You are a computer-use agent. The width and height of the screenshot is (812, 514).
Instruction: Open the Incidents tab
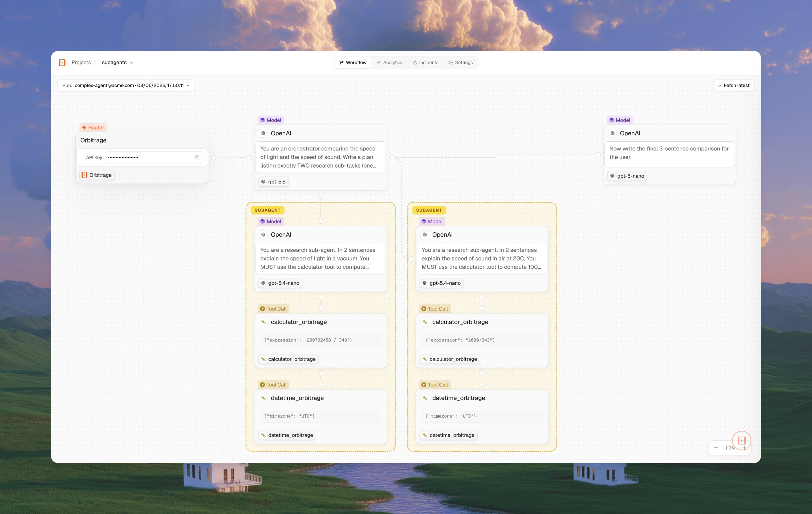coord(425,62)
